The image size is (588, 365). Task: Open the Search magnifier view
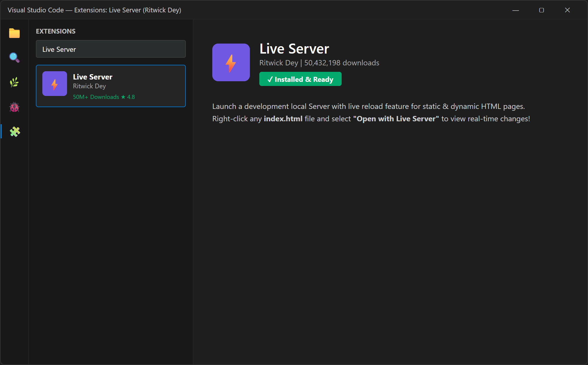(x=14, y=57)
